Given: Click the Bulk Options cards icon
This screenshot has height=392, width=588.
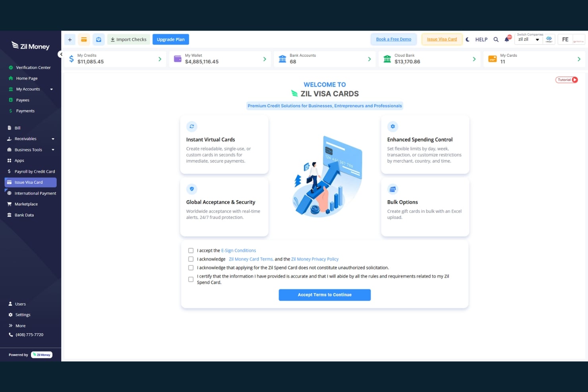Looking at the screenshot, I should pyautogui.click(x=393, y=189).
